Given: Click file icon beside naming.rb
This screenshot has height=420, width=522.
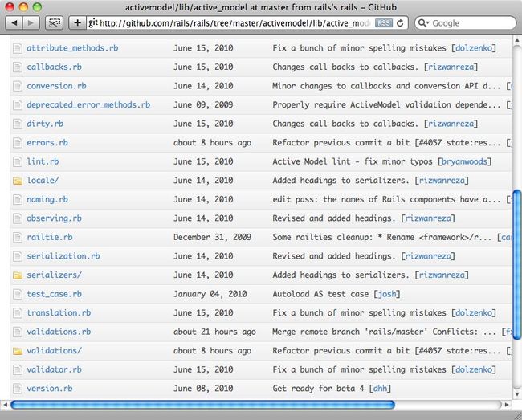Looking at the screenshot, I should pos(18,200).
